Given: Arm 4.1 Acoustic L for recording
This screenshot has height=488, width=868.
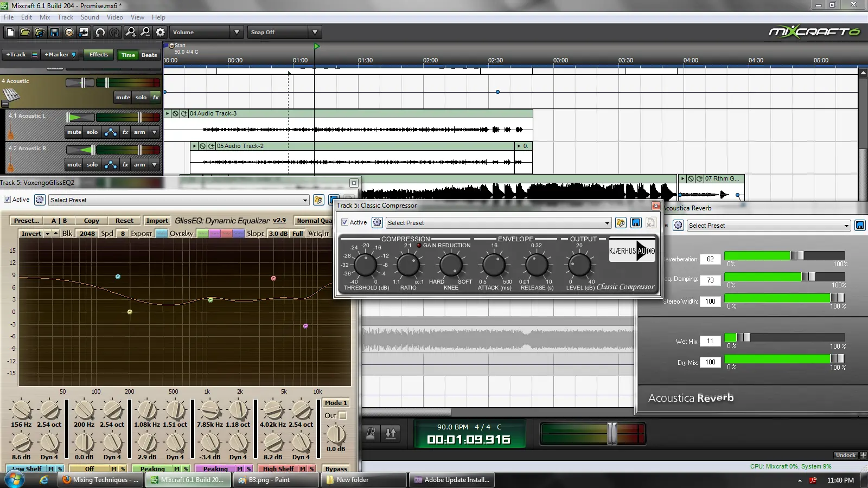Looking at the screenshot, I should point(139,132).
